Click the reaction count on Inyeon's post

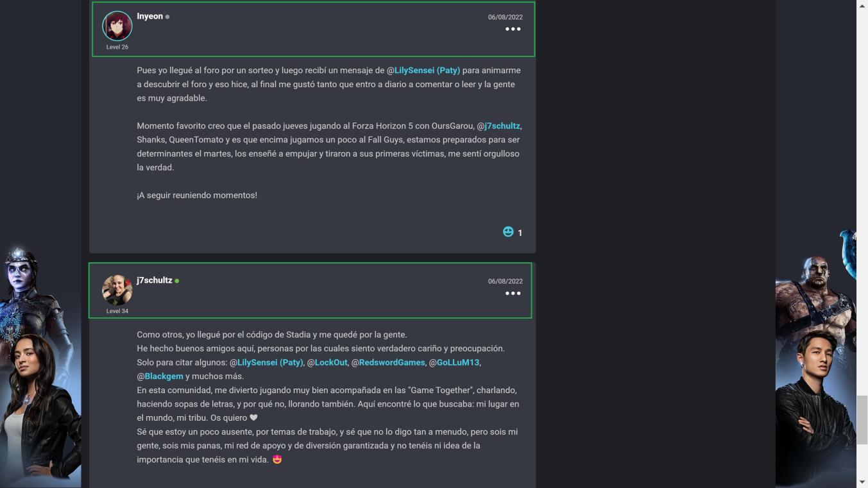[520, 233]
